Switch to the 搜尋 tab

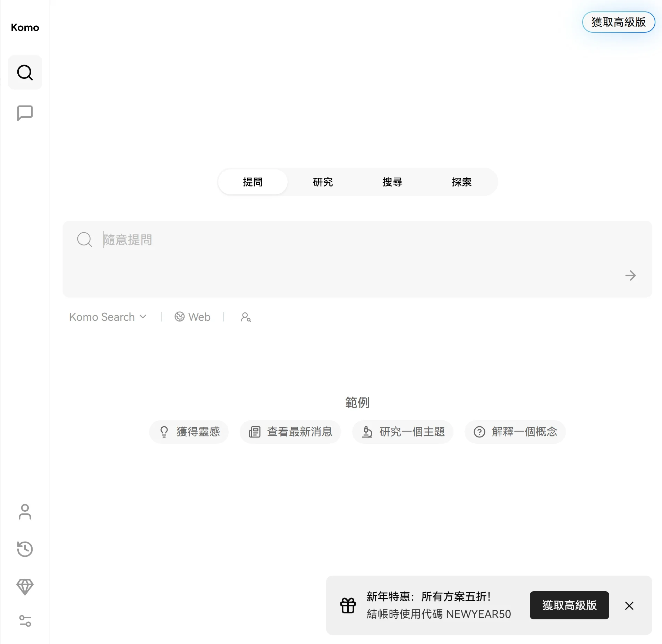[x=392, y=182]
